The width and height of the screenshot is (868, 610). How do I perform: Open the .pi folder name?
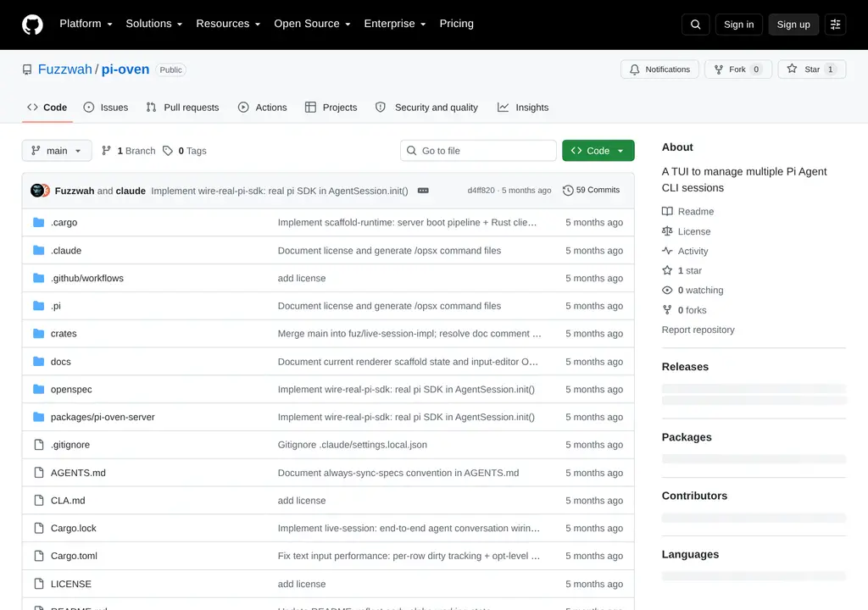click(55, 306)
